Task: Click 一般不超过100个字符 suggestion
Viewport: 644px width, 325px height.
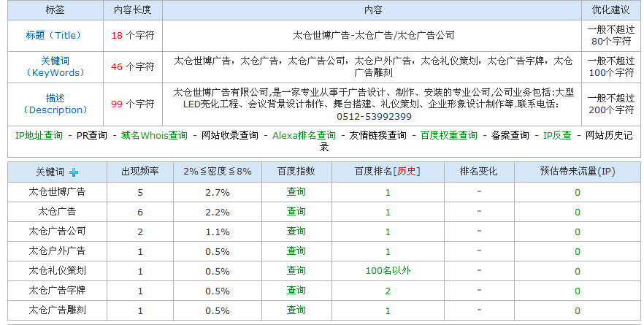Action: click(x=611, y=66)
